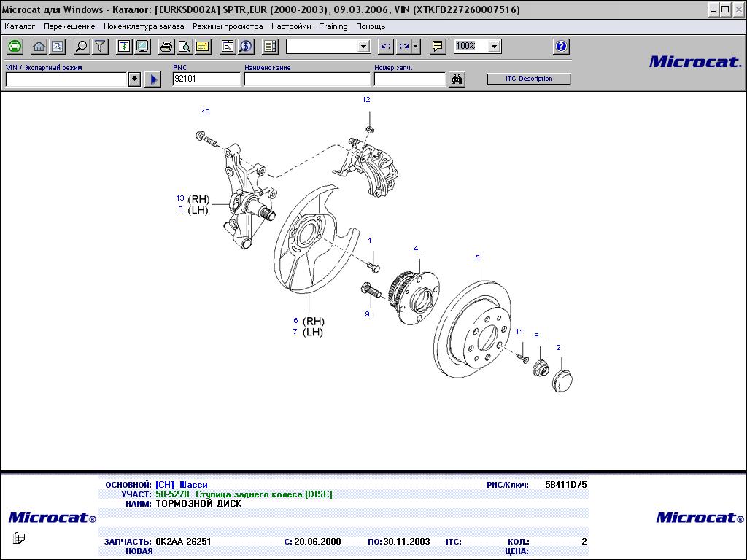The width and height of the screenshot is (747, 560).
Task: Expand the zoom 100% dropdown
Action: (494, 47)
